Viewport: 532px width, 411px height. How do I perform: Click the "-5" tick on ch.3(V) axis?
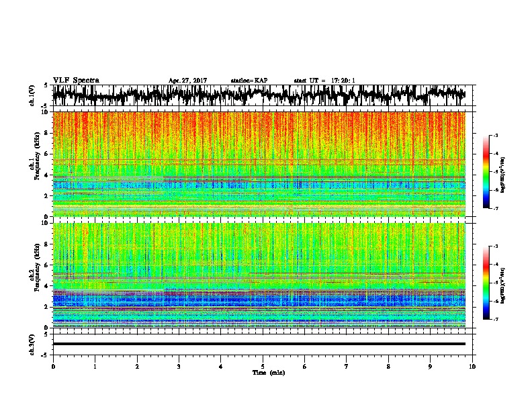pos(44,355)
